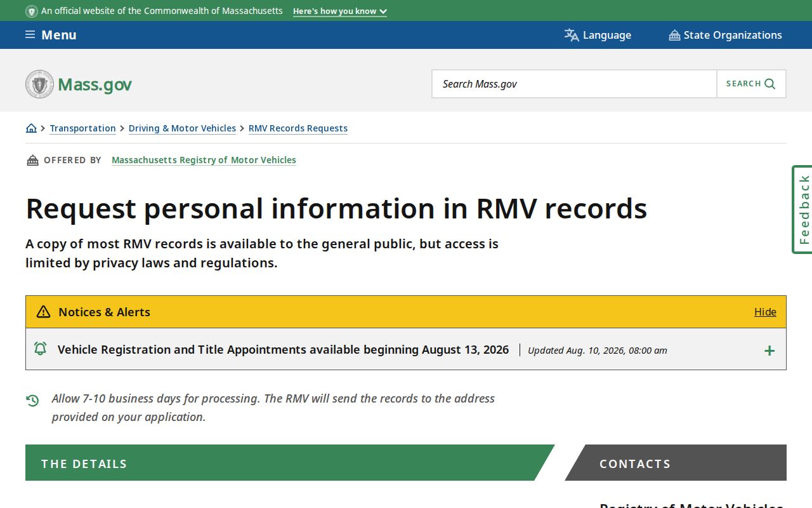This screenshot has height=508, width=812.
Task: Click the Language translate icon
Action: tap(572, 35)
